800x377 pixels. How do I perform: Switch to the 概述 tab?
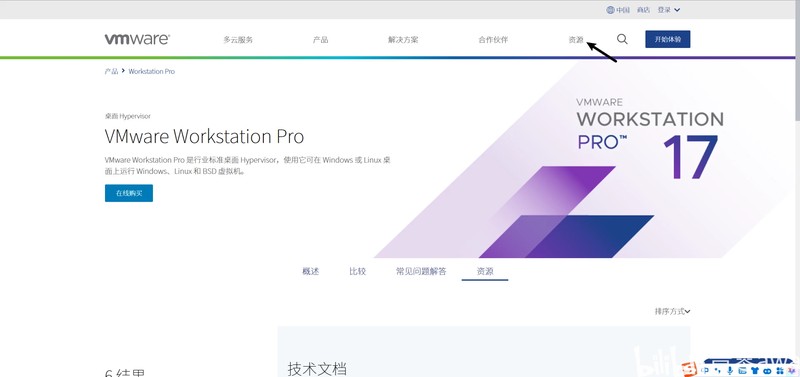point(310,271)
